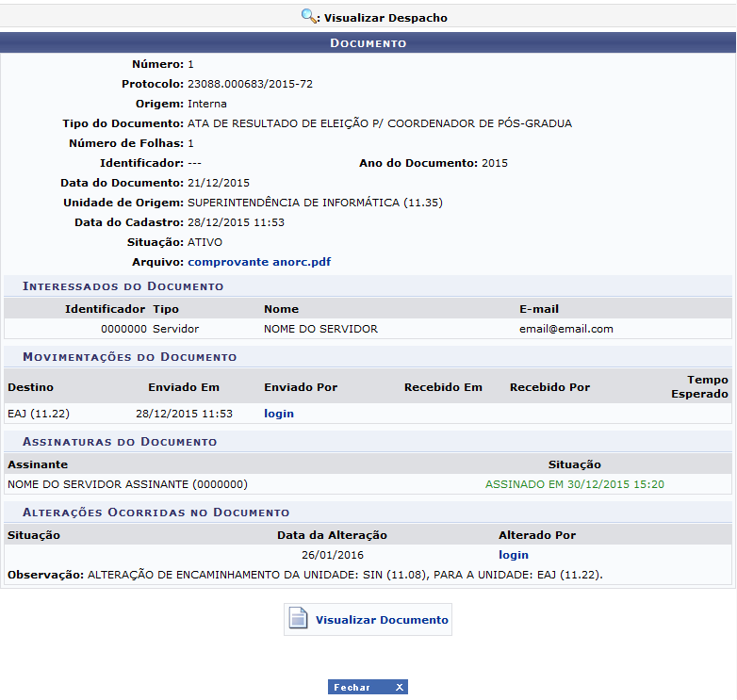Click Ano do Documento value 2015
Viewport: 737px width, 700px height.
[495, 163]
